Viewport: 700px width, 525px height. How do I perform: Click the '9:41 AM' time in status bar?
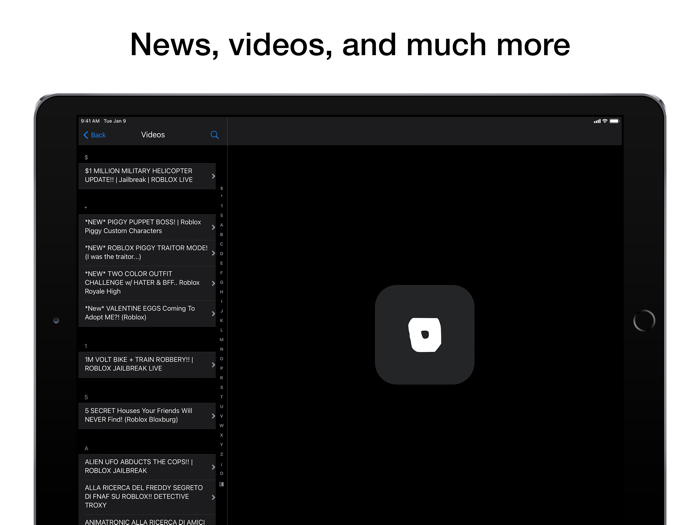[x=90, y=121]
